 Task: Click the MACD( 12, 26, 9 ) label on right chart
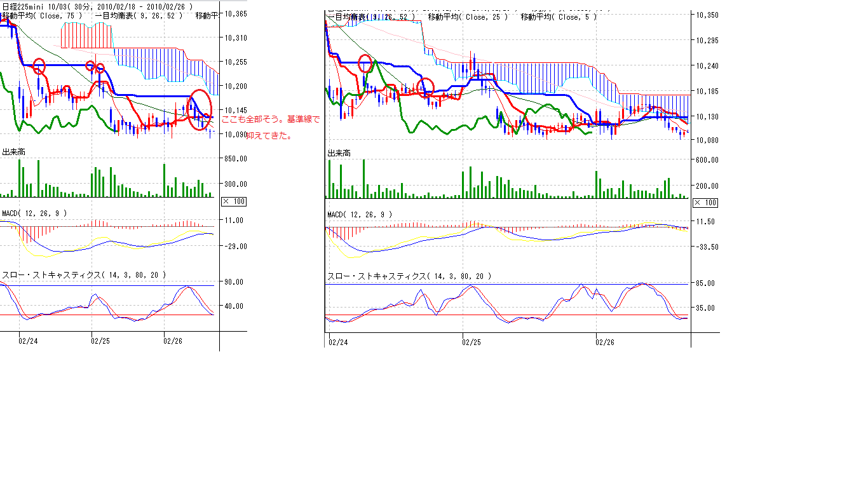click(359, 215)
